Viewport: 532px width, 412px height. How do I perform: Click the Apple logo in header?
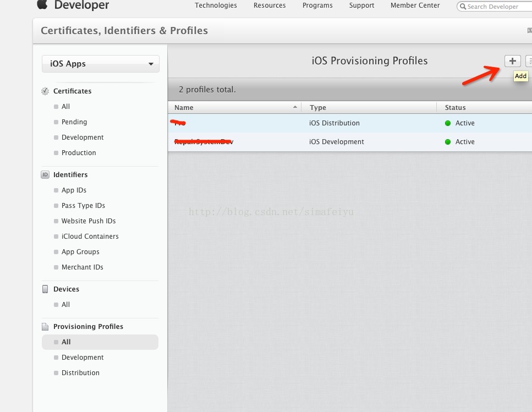42,4
